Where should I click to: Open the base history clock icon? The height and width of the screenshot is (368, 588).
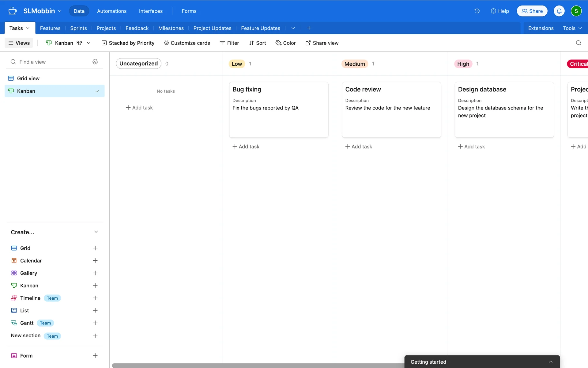pyautogui.click(x=477, y=11)
